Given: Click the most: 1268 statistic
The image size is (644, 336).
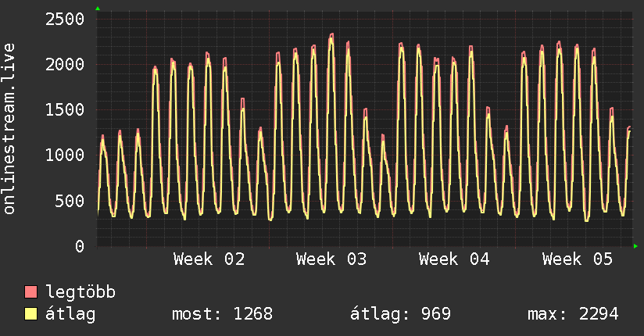Looking at the screenshot, I should (222, 314).
